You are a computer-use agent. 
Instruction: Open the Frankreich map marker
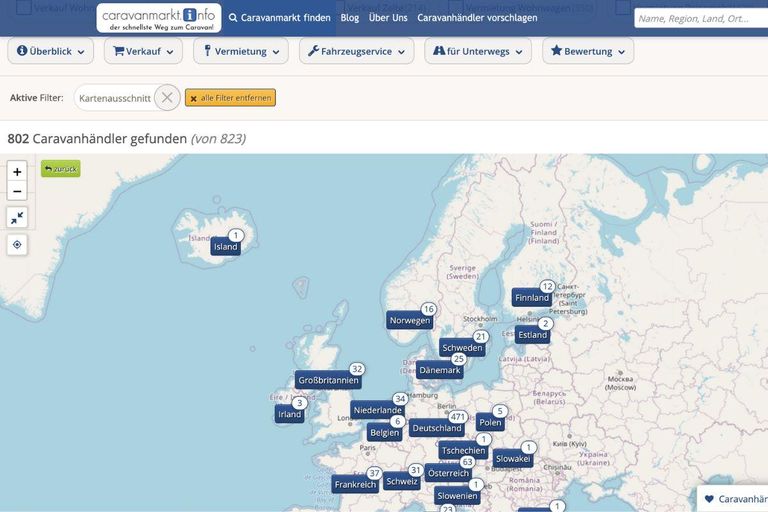(355, 484)
